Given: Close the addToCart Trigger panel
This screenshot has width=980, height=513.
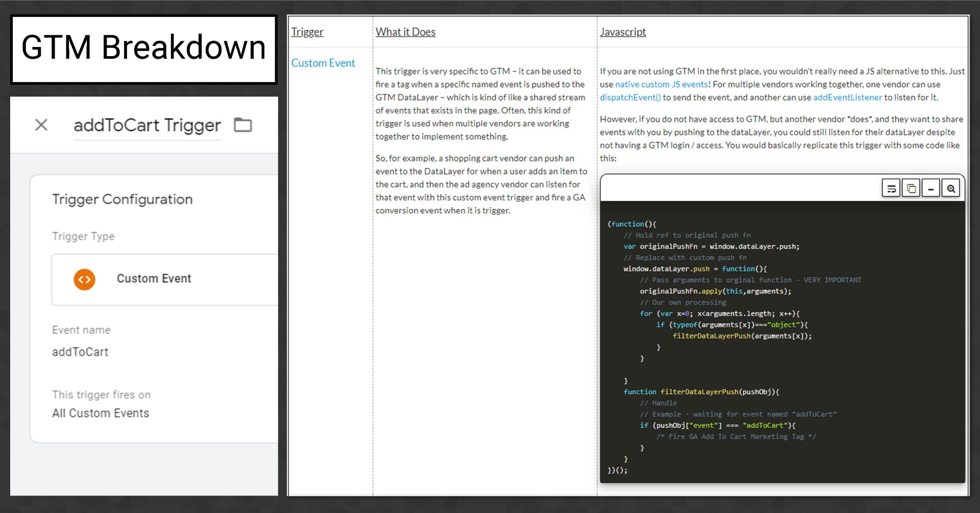Looking at the screenshot, I should [x=41, y=125].
